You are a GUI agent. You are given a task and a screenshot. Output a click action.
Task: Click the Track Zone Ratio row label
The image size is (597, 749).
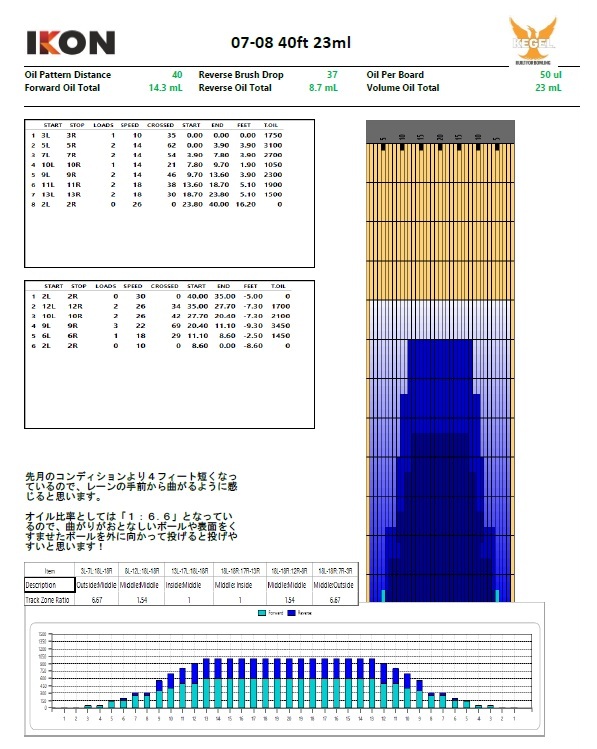pyautogui.click(x=50, y=600)
